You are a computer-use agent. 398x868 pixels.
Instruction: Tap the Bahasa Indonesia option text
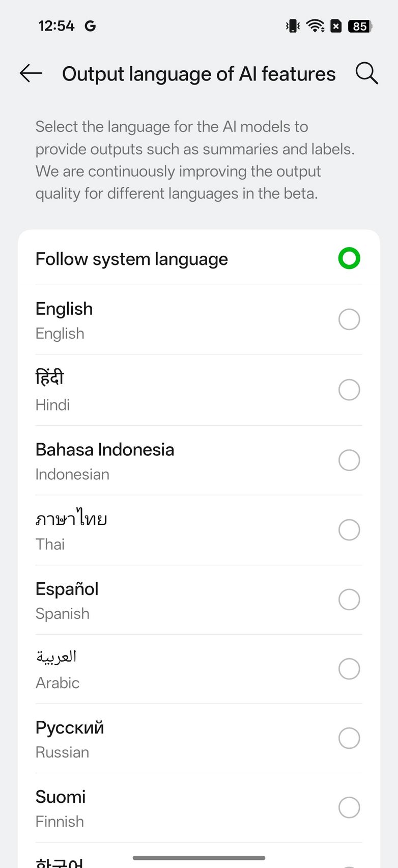[105, 450]
